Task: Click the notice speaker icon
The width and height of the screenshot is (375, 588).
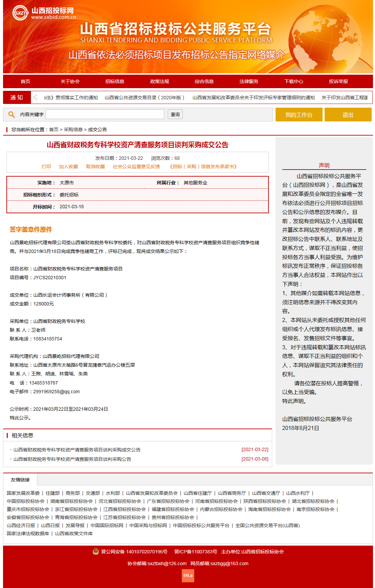Action: [x=35, y=98]
